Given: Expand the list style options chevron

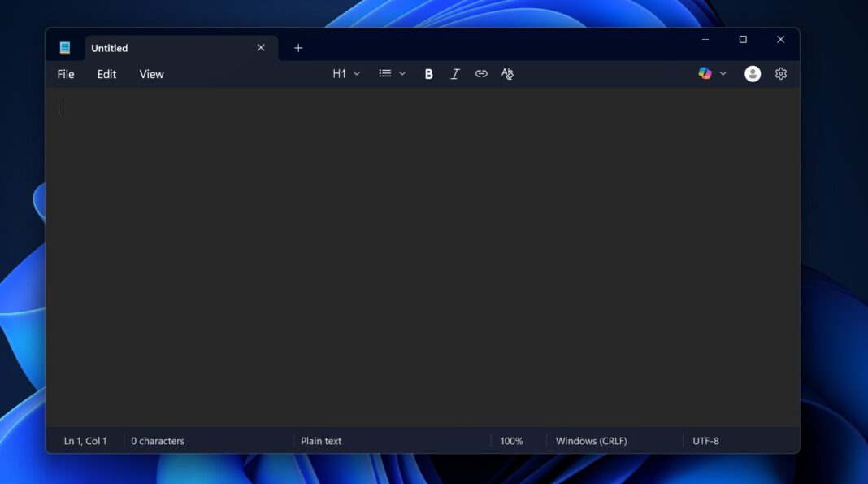Looking at the screenshot, I should (x=401, y=73).
